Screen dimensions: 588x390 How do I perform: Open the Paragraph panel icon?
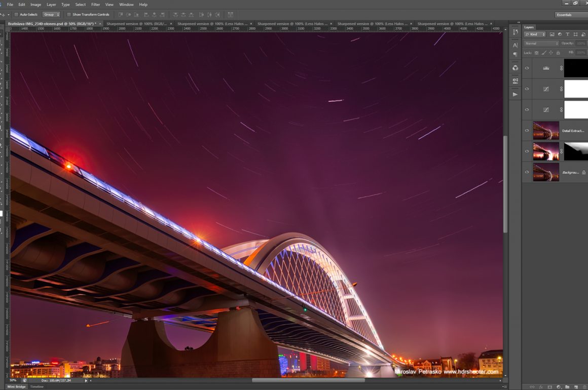point(516,54)
